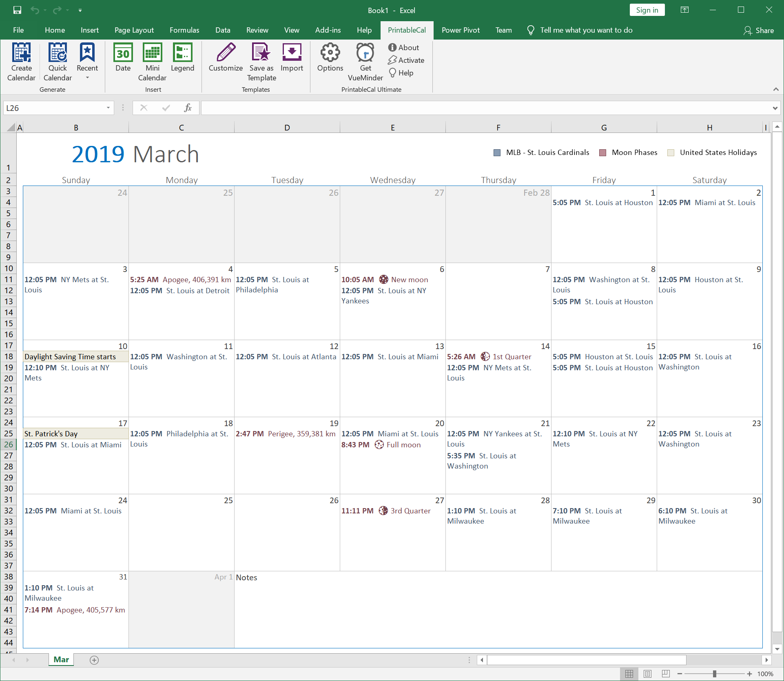784x681 pixels.
Task: Open the File menu
Action: tap(18, 30)
